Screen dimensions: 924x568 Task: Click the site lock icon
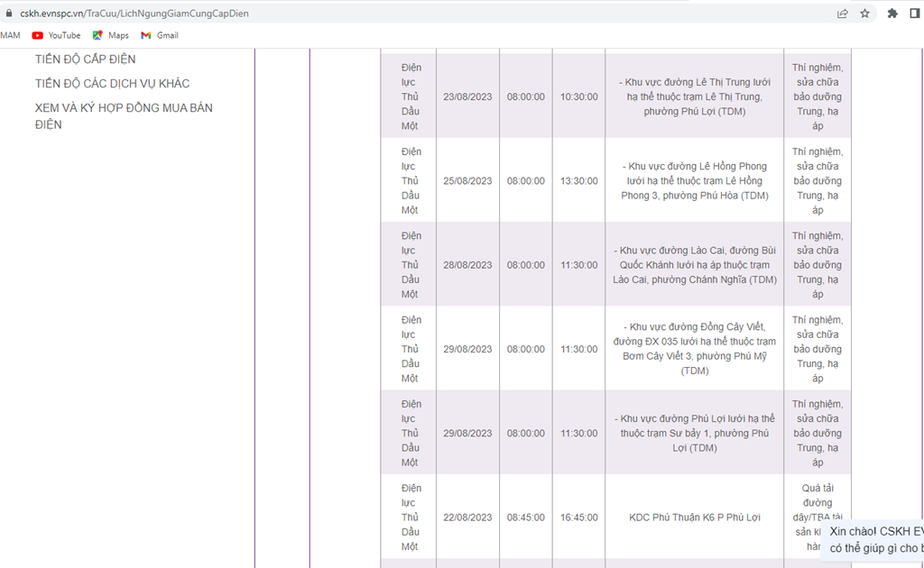(8, 13)
